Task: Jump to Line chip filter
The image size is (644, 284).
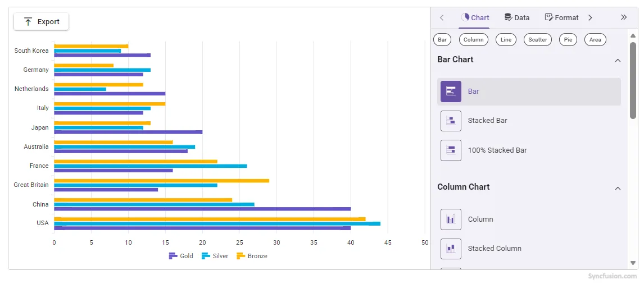Action: coord(506,40)
